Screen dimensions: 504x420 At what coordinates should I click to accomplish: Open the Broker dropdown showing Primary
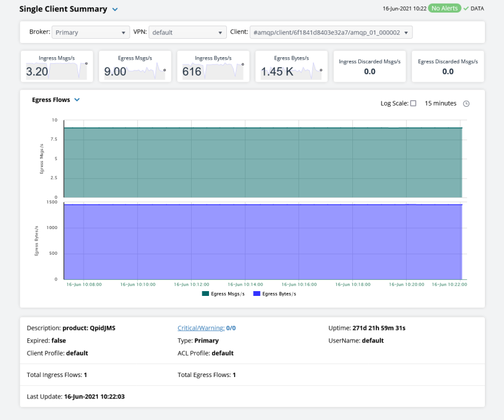[x=91, y=32]
